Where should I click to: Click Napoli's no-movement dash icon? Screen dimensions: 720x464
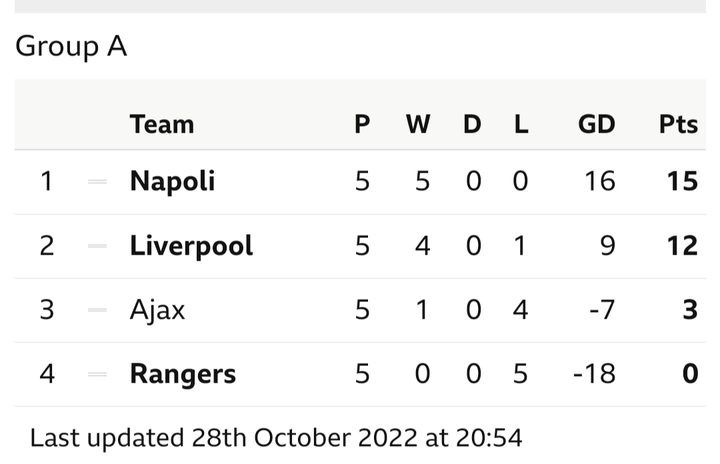97,182
